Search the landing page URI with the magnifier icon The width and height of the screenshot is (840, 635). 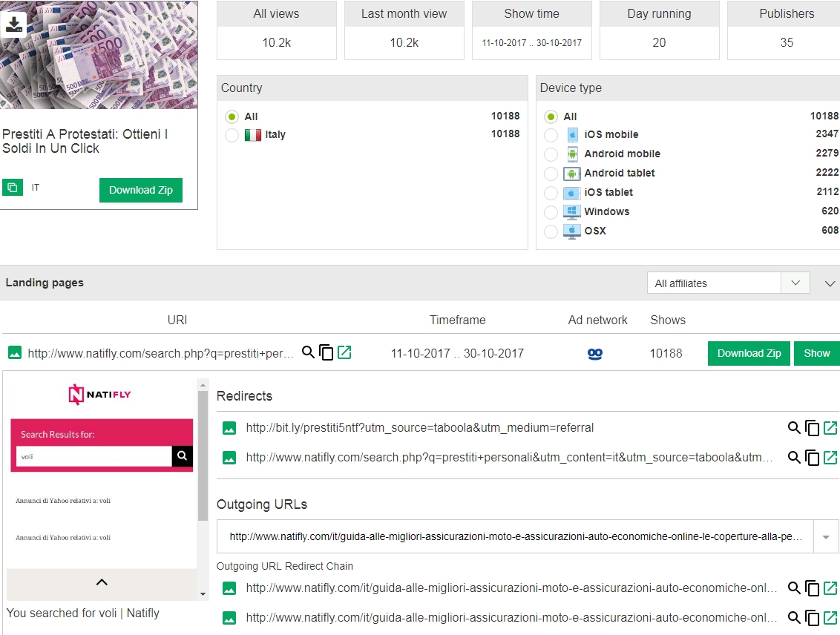308,352
